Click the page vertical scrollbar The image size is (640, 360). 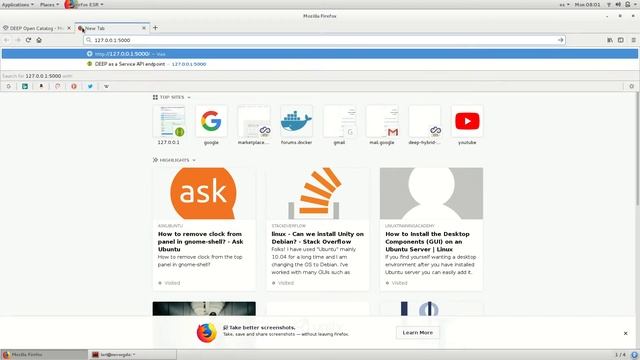coord(638,149)
